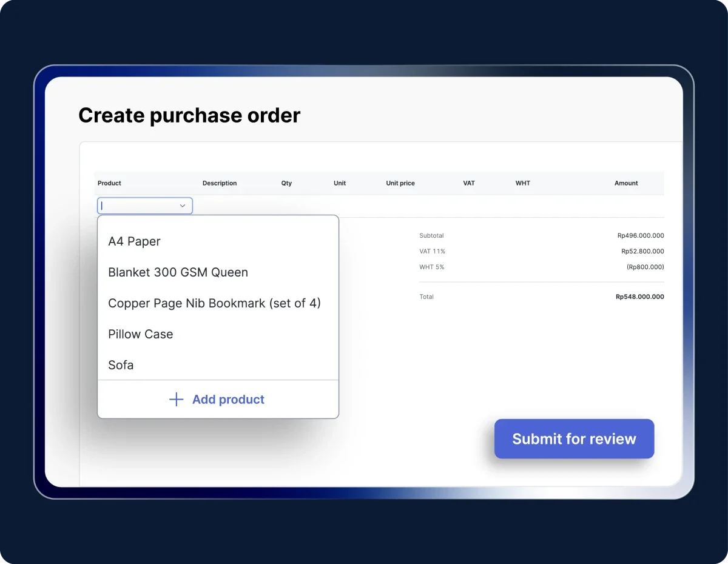This screenshot has width=728, height=564.
Task: Click the Unit price column header
Action: coord(400,183)
